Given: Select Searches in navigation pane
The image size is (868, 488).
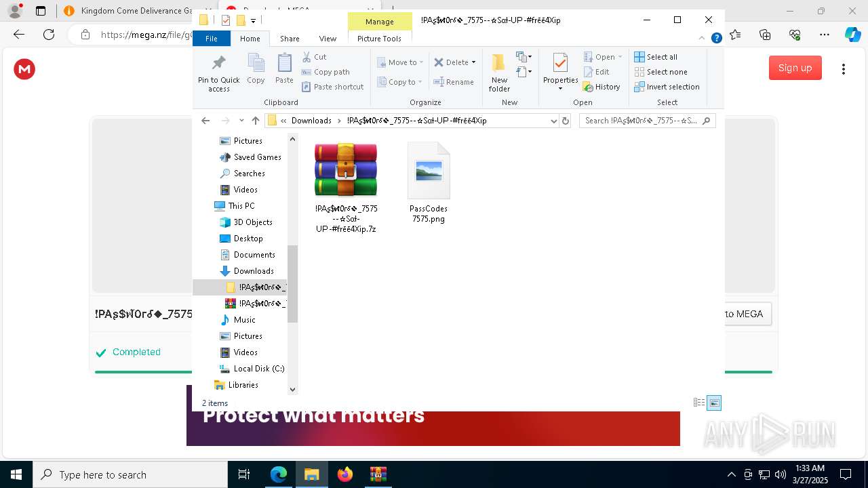Looking at the screenshot, I should click(x=249, y=174).
